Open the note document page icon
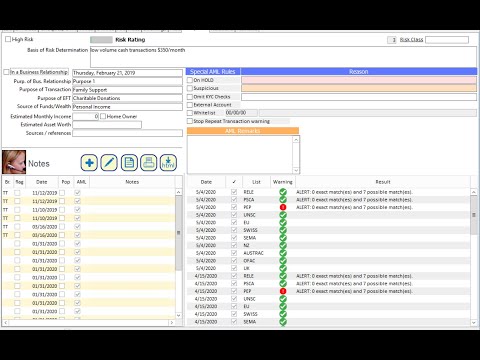This screenshot has height=360, width=480. pyautogui.click(x=129, y=163)
